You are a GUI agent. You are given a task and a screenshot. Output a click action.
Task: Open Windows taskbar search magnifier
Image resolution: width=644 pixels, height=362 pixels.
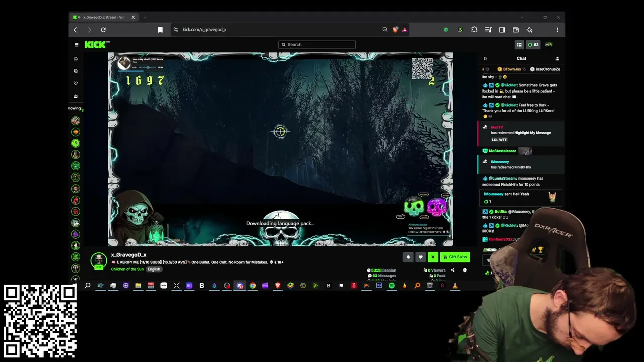[87, 286]
